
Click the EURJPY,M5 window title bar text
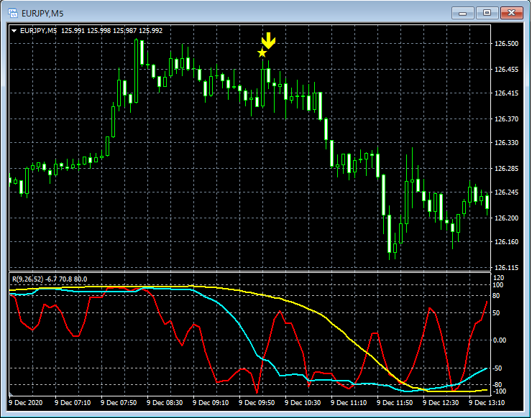43,13
